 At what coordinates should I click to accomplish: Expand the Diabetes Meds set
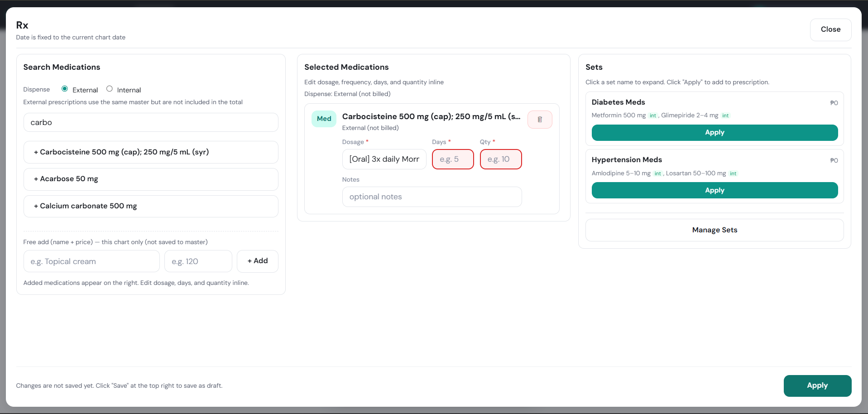[618, 102]
